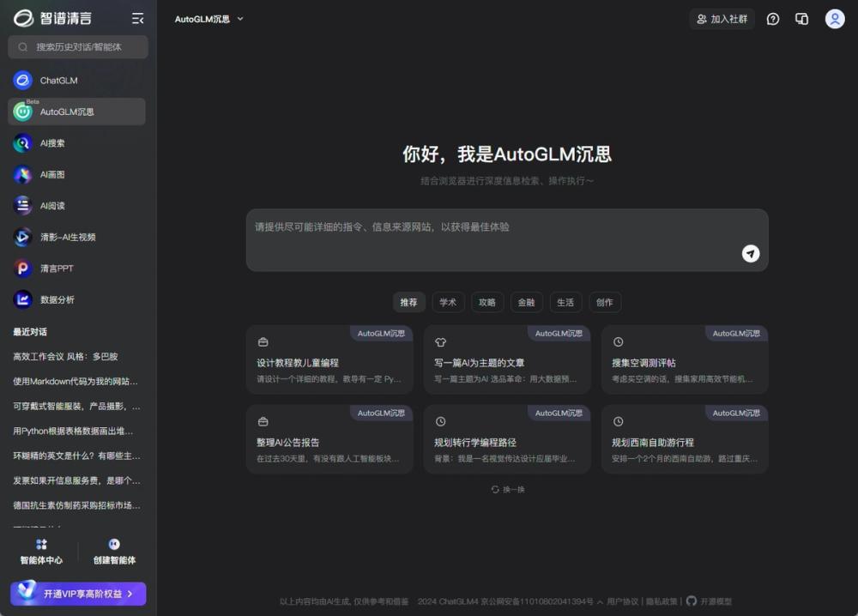Click the VIP banner arrow chevron

[x=130, y=594]
